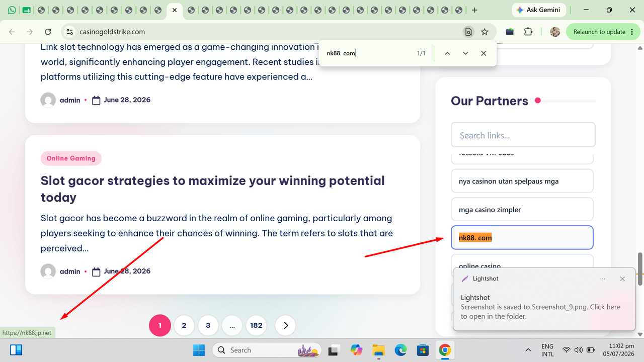
Task: Bookmark this page with the star icon
Action: pyautogui.click(x=485, y=32)
